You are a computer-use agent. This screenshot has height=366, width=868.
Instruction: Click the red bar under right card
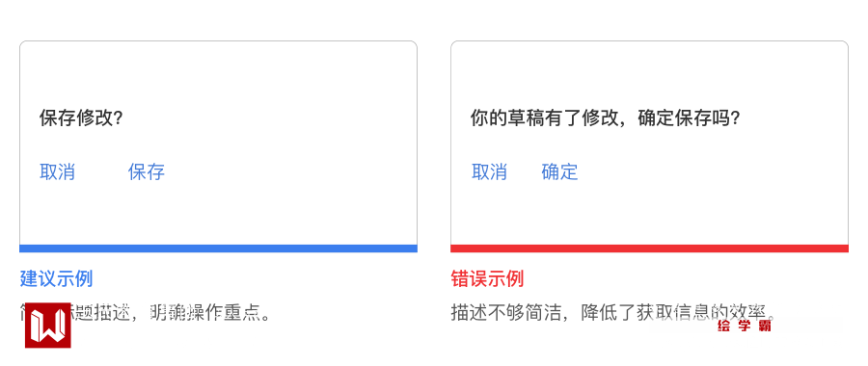(649, 248)
